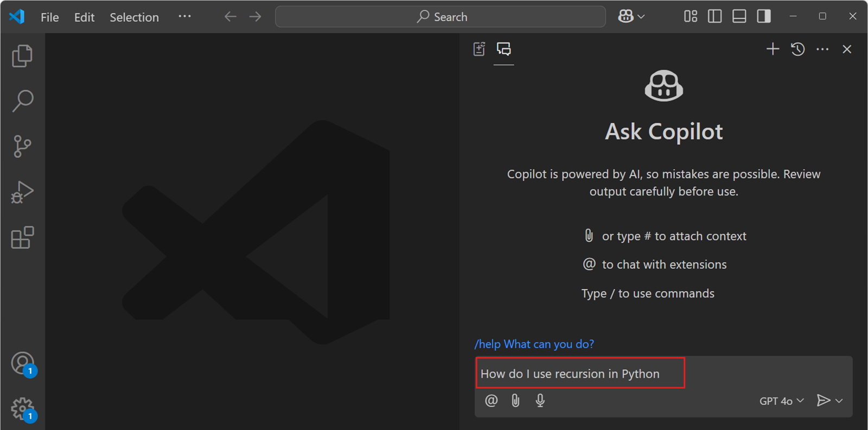This screenshot has width=868, height=430.
Task: Toggle the secondary side bar
Action: (764, 16)
